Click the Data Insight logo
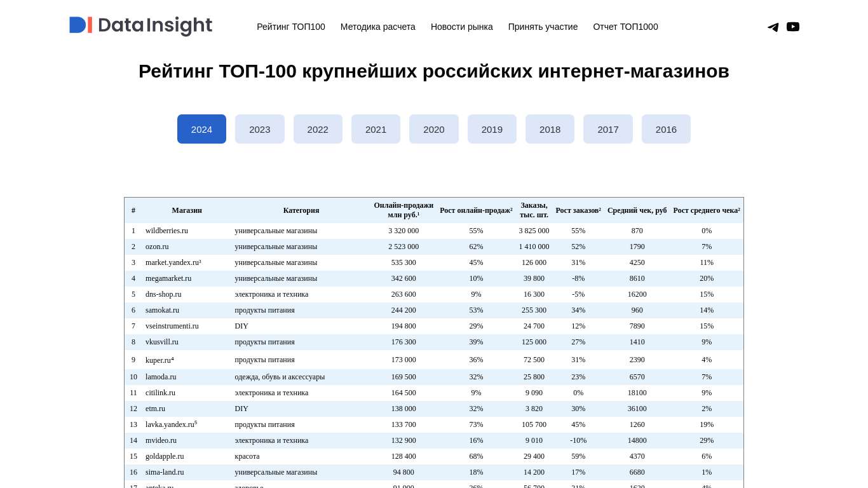 140,26
